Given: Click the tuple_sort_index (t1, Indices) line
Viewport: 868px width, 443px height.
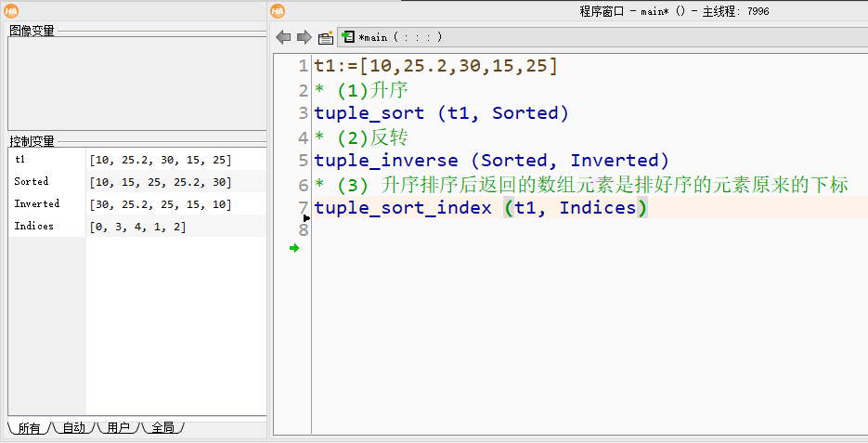Looking at the screenshot, I should coord(481,208).
